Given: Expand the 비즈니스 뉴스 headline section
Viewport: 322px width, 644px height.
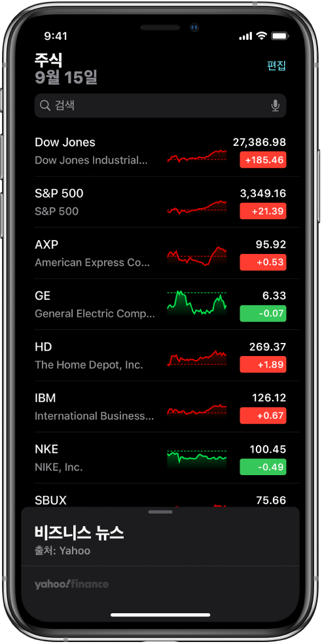Looking at the screenshot, I should tap(79, 533).
